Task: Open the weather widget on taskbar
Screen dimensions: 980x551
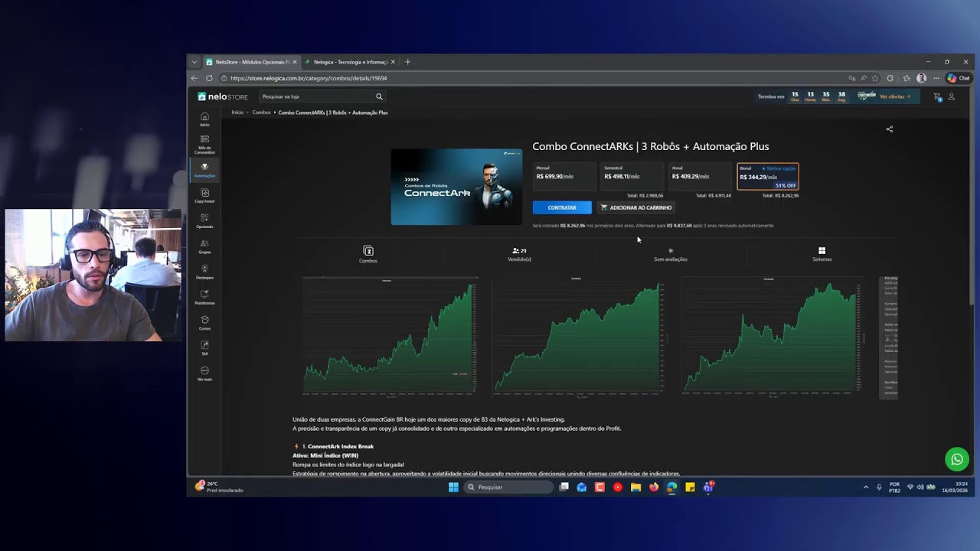Action: pos(219,487)
